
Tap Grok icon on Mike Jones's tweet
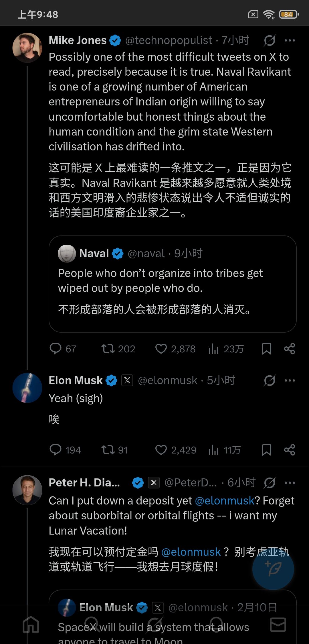point(270,40)
